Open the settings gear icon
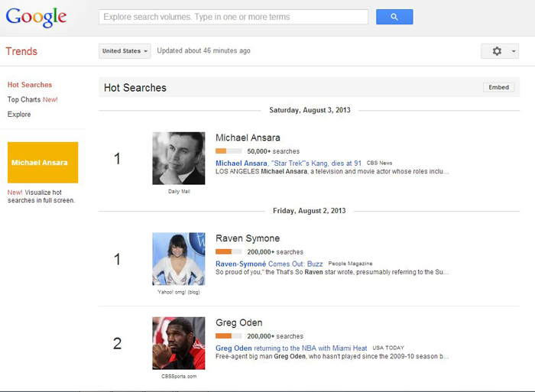The width and height of the screenshot is (535, 392). click(497, 51)
